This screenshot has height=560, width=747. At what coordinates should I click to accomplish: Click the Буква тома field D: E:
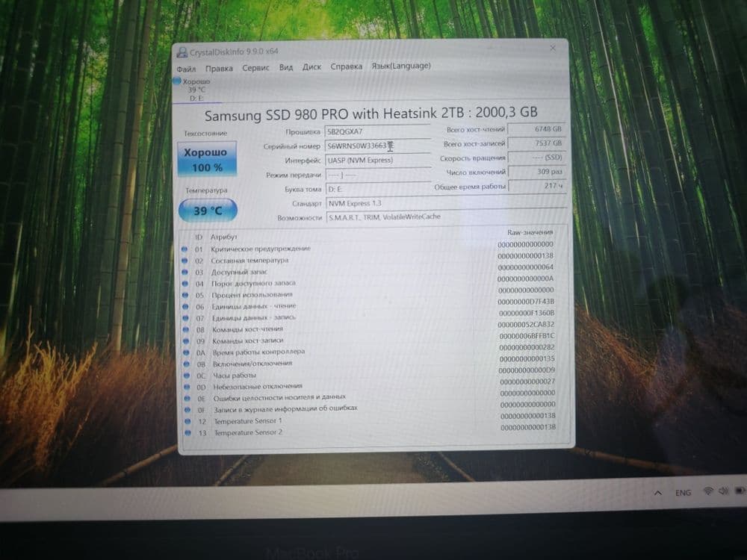(x=378, y=189)
